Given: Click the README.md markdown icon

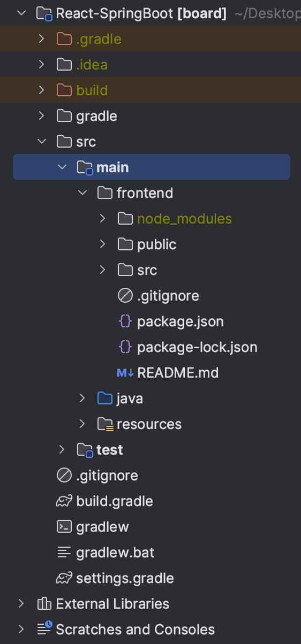Looking at the screenshot, I should (x=125, y=373).
